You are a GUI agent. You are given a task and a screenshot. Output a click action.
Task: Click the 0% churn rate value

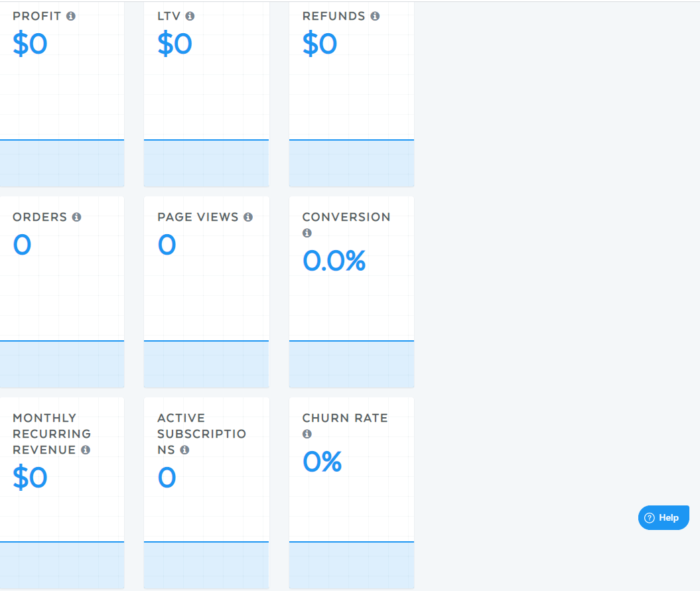click(322, 462)
